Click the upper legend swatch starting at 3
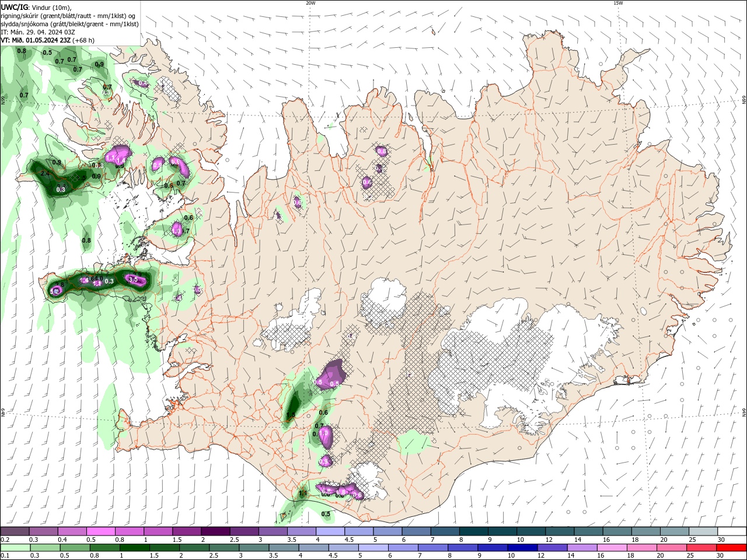747x560 pixels. point(272,531)
